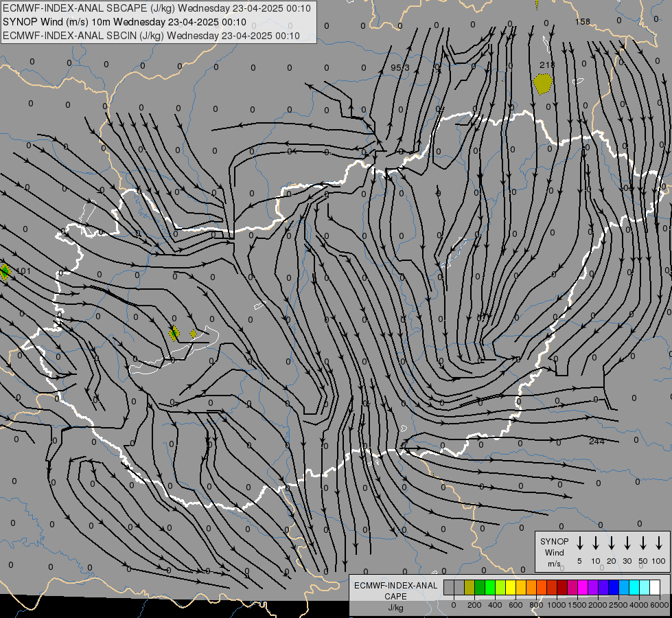This screenshot has width=672, height=618.
Task: Pick the pure yellow CAPE legend swatch
Action: coord(511,587)
